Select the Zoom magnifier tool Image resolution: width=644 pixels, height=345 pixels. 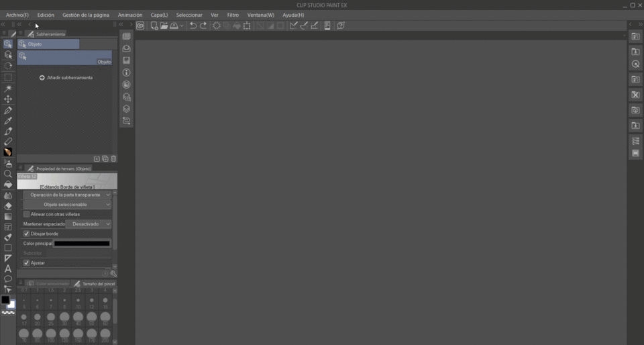pyautogui.click(x=8, y=174)
